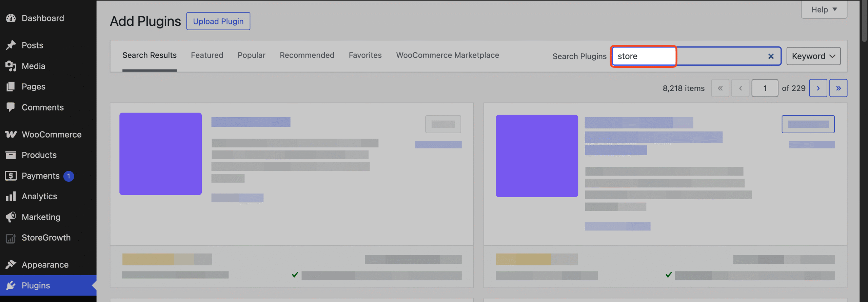Click the Payments notification badge 1
868x302 pixels.
(x=68, y=176)
